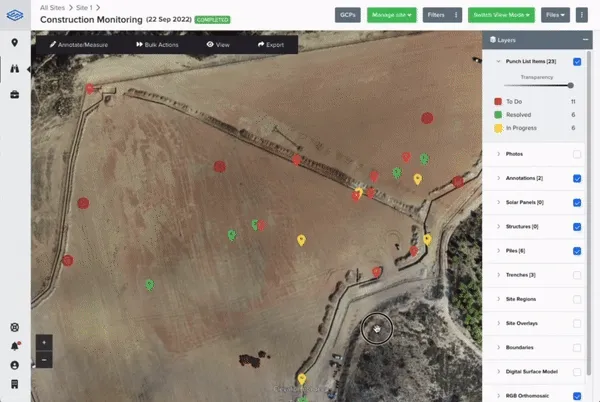This screenshot has height=402, width=600.
Task: Toggle the Solar Panels layer checkbox
Action: 577,202
